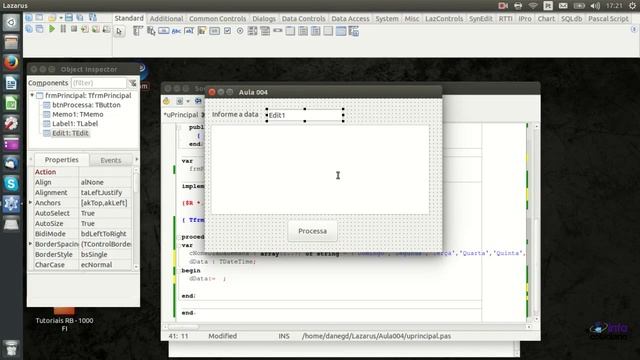Save the current file with Save icon

[x=69, y=18]
